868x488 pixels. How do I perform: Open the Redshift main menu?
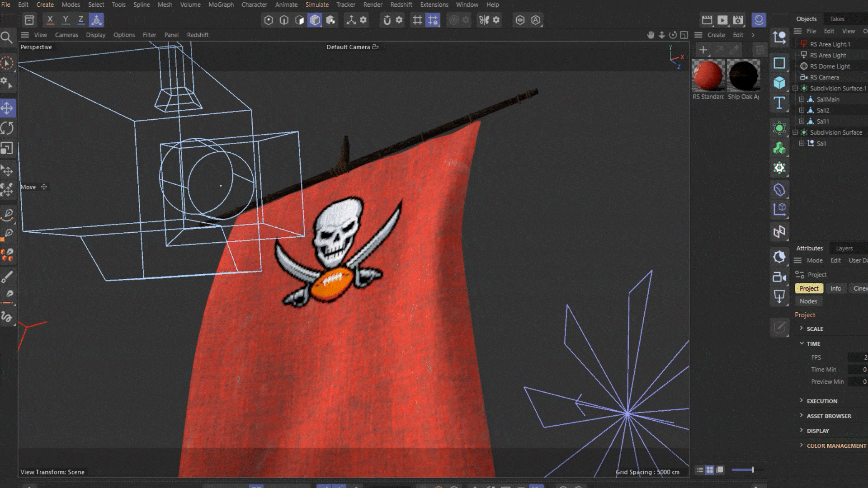(x=401, y=5)
